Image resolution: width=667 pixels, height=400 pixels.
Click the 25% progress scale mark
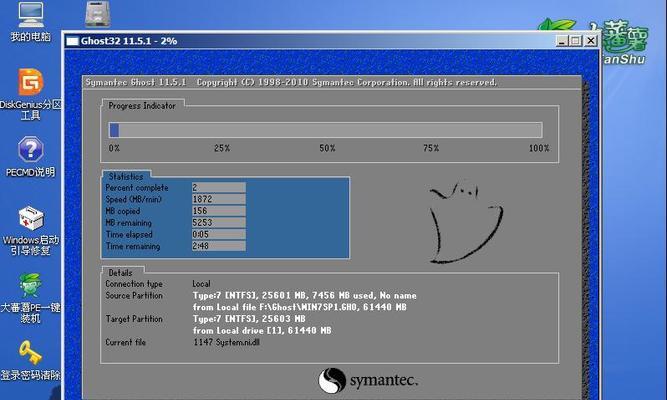[222, 148]
